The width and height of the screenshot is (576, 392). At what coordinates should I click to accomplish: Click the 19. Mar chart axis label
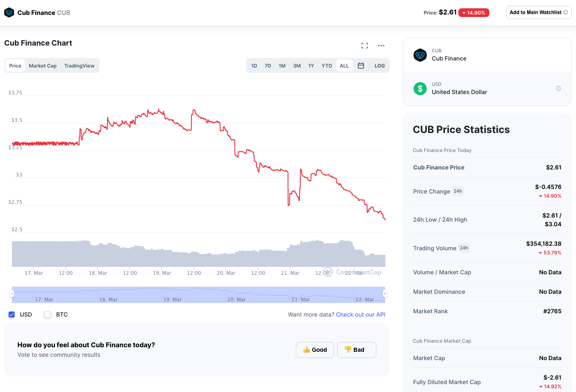click(x=162, y=273)
